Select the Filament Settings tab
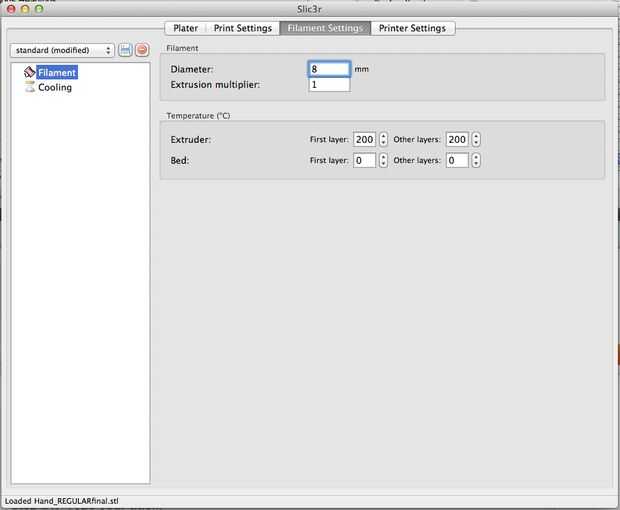The height and width of the screenshot is (510, 620). [x=325, y=28]
